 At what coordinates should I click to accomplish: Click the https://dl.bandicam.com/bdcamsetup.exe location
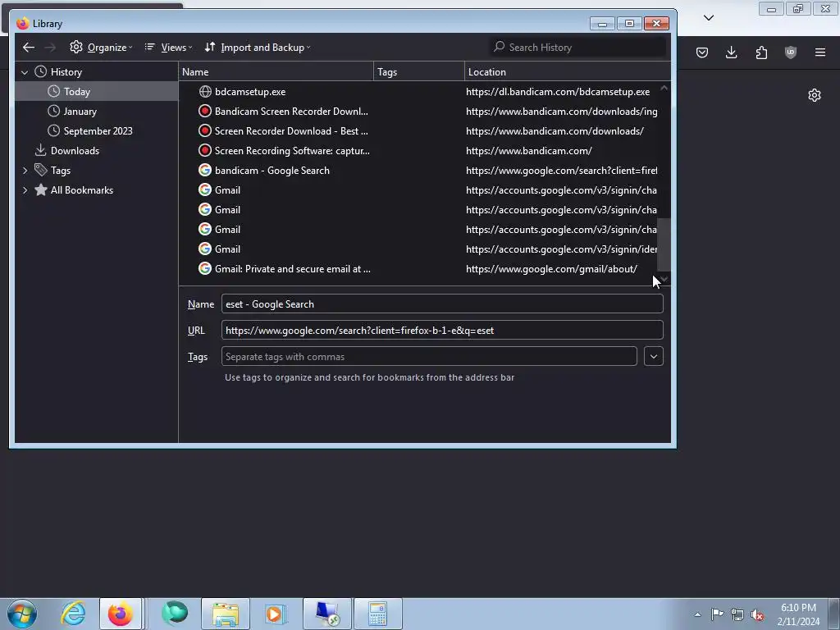coord(558,92)
